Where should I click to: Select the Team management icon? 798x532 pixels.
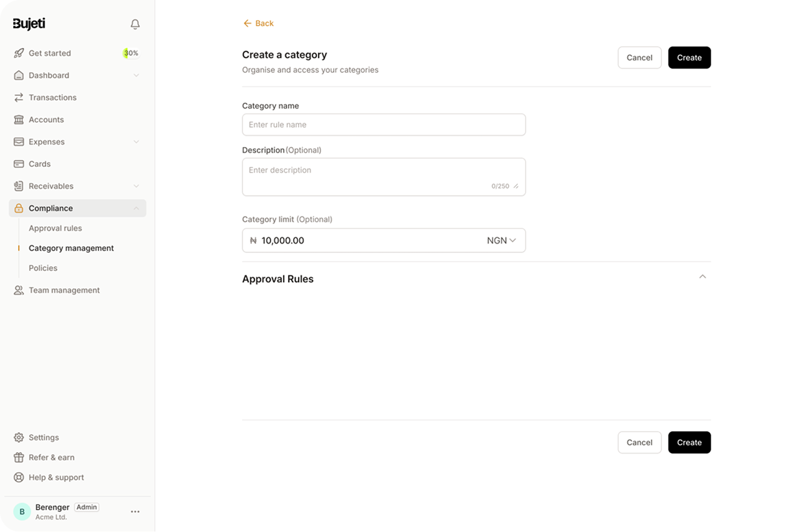18,290
